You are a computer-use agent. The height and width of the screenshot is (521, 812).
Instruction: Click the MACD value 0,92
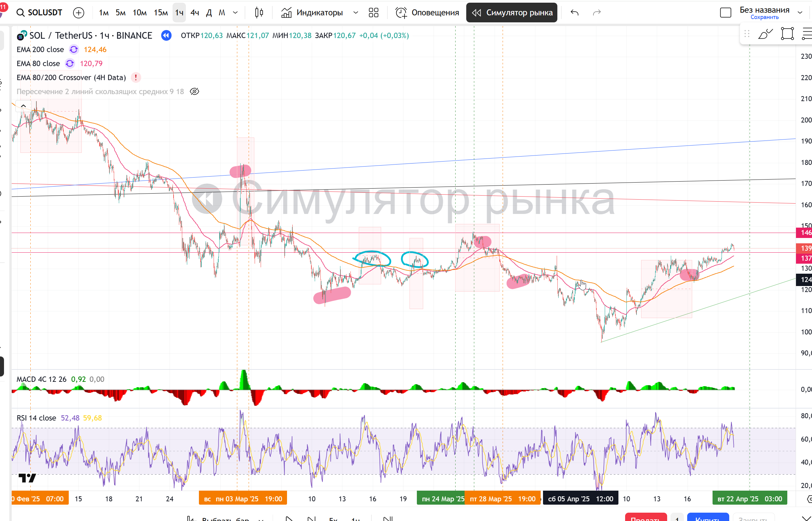pos(78,379)
